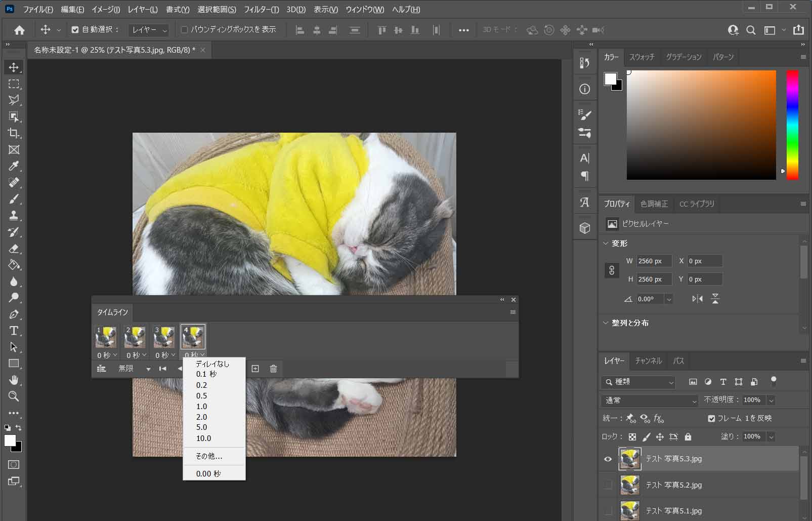Click the rainbow hue slider strip

click(792, 125)
